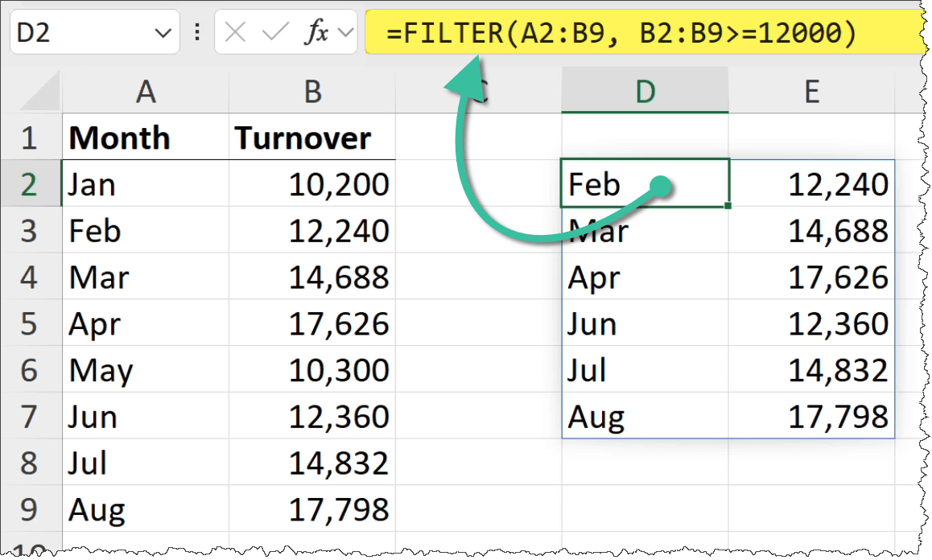Click the fill handle on cell D2
Image resolution: width=932 pixels, height=560 pixels.
tap(728, 206)
